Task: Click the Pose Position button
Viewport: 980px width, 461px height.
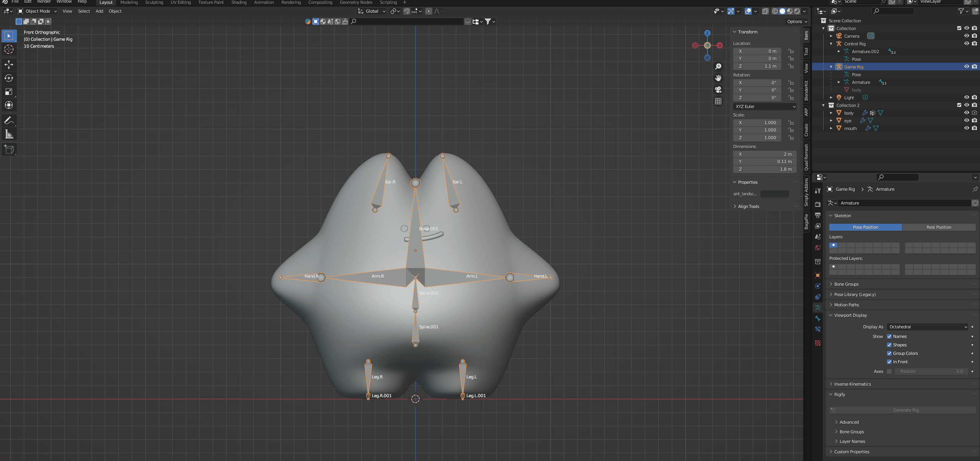Action: click(865, 227)
